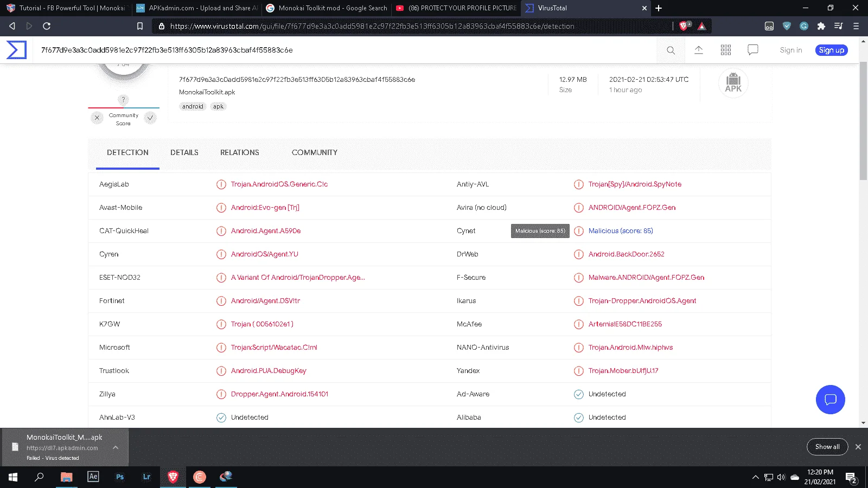Click the MonokaiToolkit.apk file name
Viewport: 868px width, 488px height.
[x=207, y=92]
